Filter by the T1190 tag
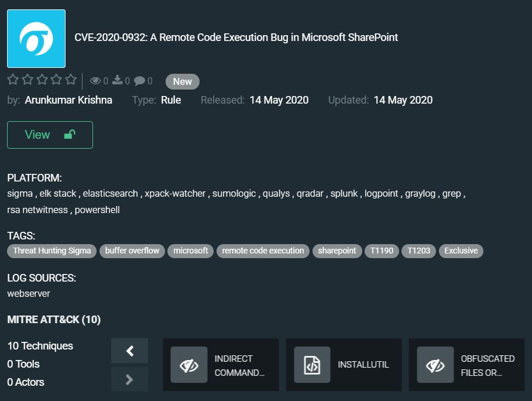Screen dimensions: 532x401 coord(382,251)
